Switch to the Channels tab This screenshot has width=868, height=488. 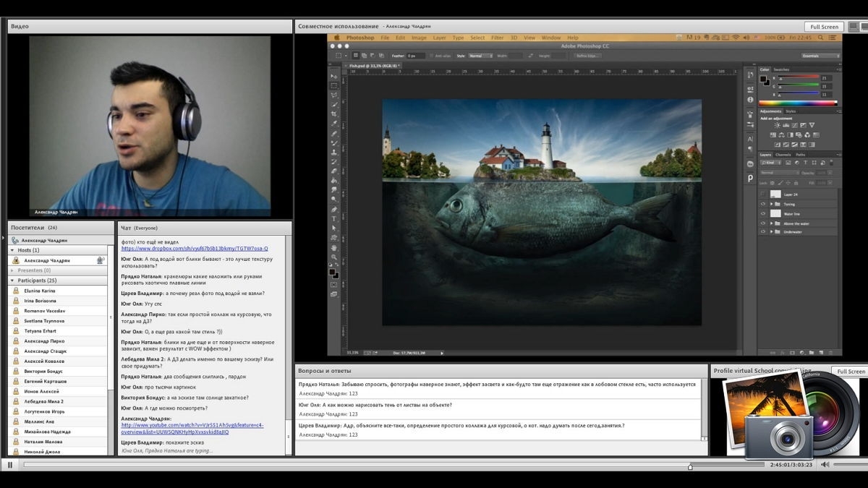click(x=783, y=155)
